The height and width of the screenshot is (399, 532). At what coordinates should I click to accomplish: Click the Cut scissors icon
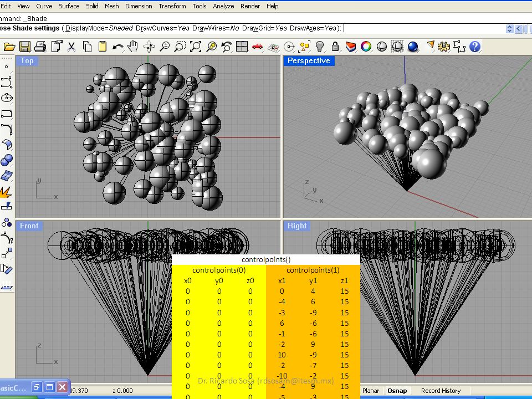click(x=71, y=47)
